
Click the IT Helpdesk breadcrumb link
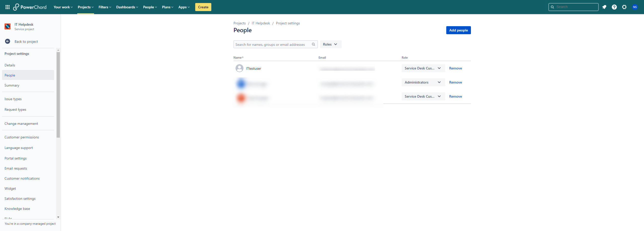(x=261, y=23)
